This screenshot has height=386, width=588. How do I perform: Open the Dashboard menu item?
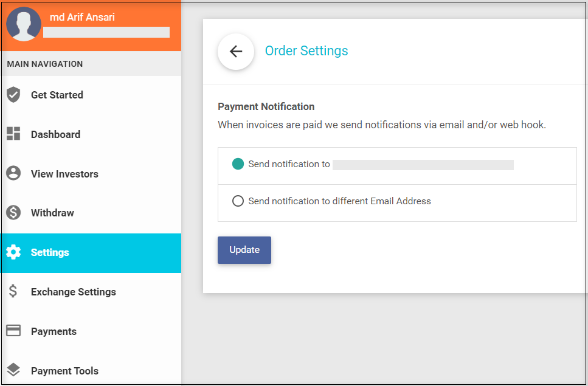(x=55, y=134)
